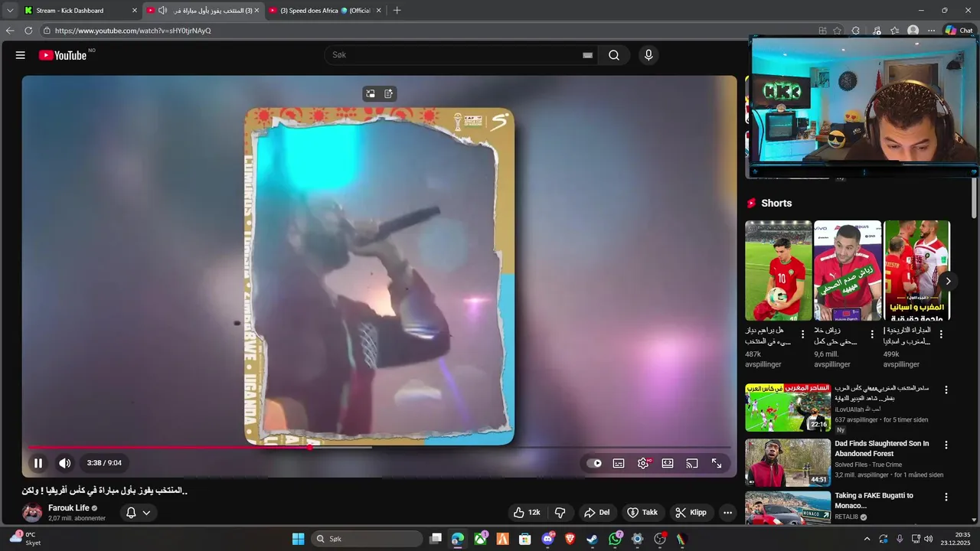Reload the current page
This screenshot has height=551, width=980.
pos(28,31)
